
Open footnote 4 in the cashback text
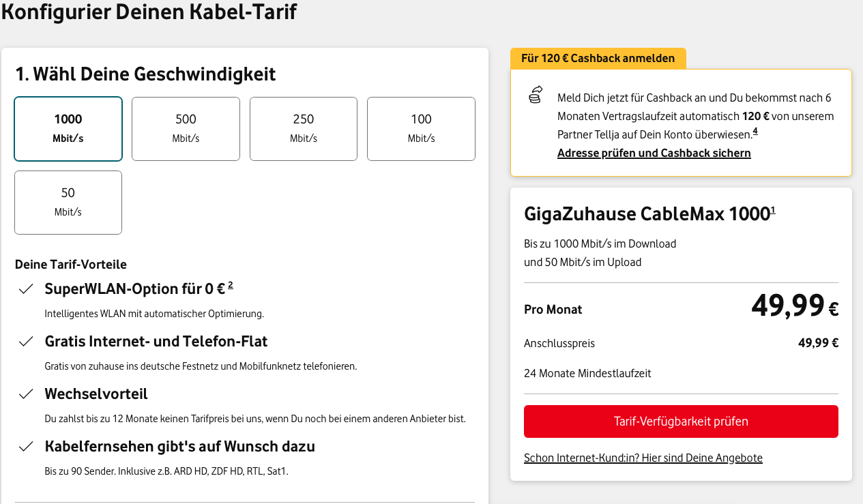pos(755,131)
